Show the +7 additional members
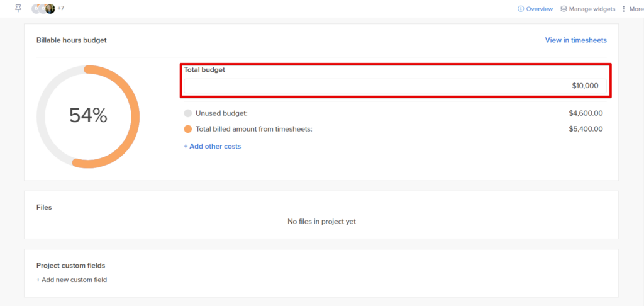 60,8
